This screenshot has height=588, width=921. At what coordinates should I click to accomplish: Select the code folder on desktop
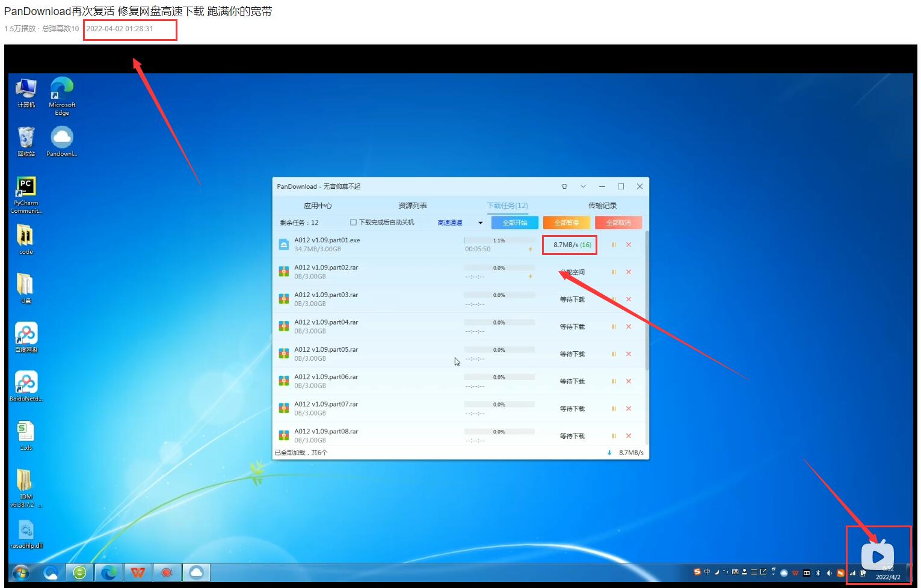(26, 239)
